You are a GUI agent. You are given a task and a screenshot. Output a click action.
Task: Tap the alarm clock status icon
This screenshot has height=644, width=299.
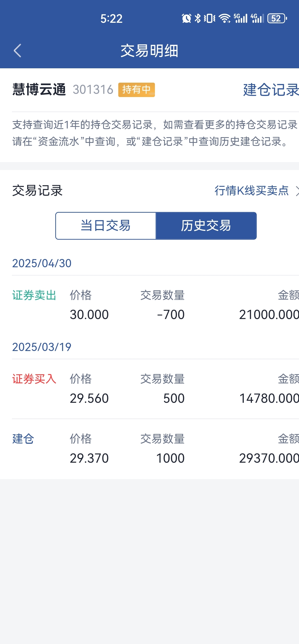pyautogui.click(x=186, y=18)
